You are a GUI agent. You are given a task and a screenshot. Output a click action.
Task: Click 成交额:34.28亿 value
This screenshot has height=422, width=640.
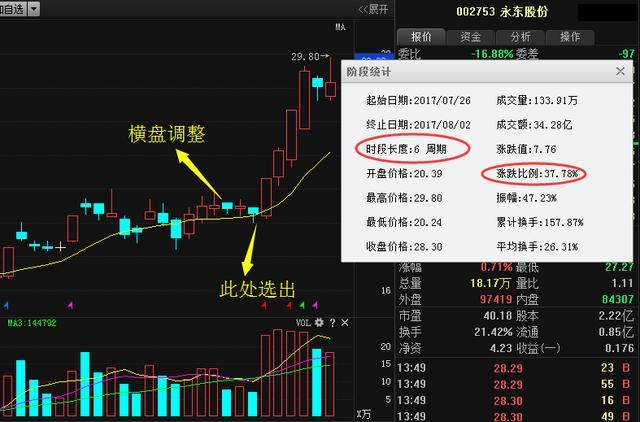point(534,124)
